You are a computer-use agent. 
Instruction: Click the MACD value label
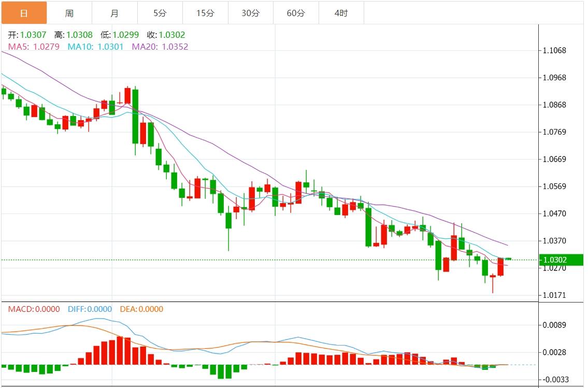click(x=34, y=309)
